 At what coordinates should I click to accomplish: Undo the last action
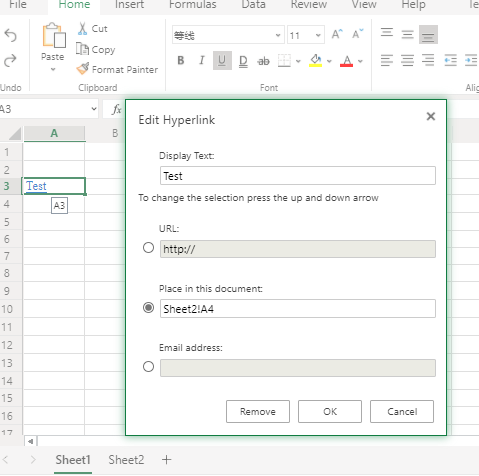click(10, 35)
